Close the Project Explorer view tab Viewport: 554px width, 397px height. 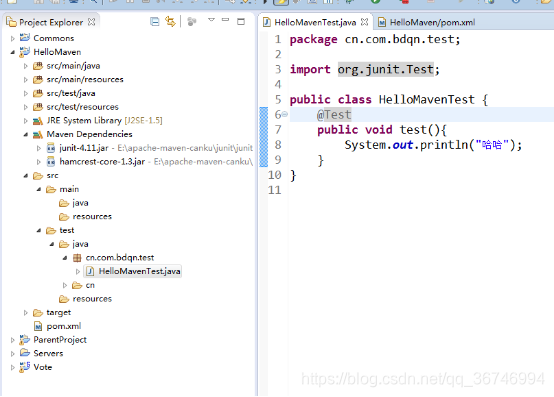tap(92, 22)
